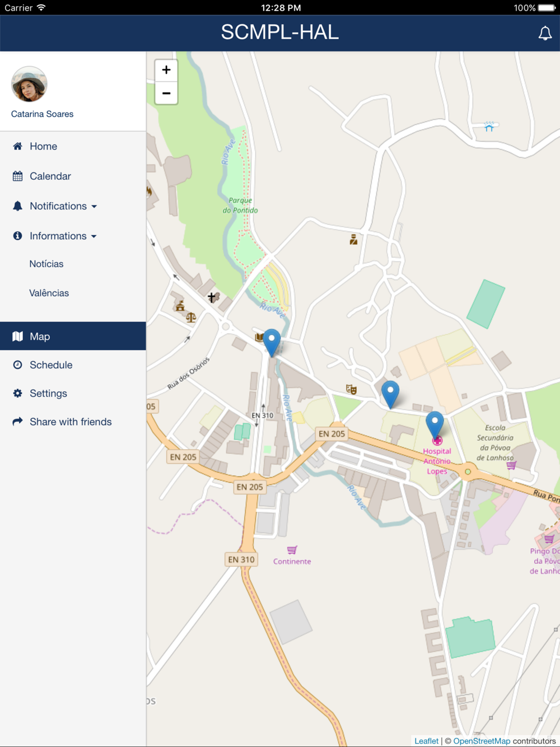The image size is (560, 747).
Task: Select the map pin near the theater icon
Action: click(390, 394)
